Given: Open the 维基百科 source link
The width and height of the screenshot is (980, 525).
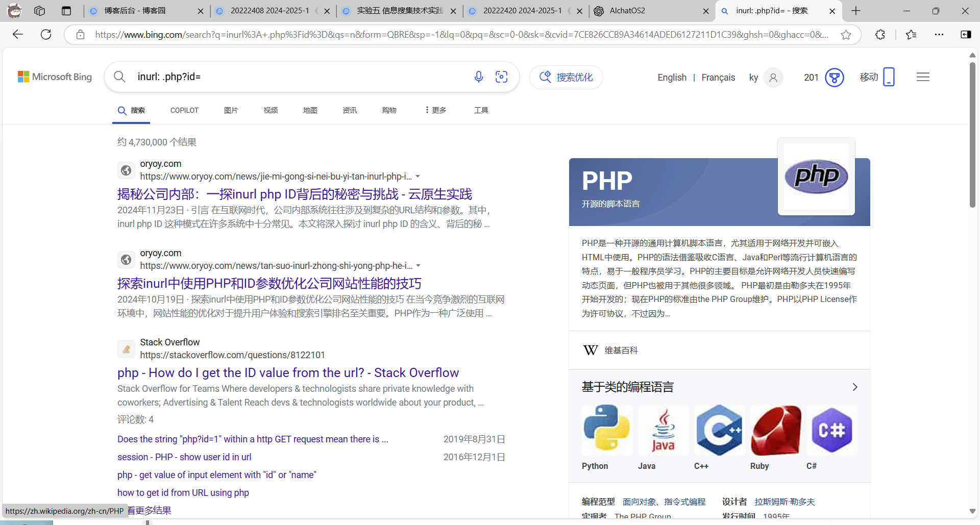Looking at the screenshot, I should point(621,351).
